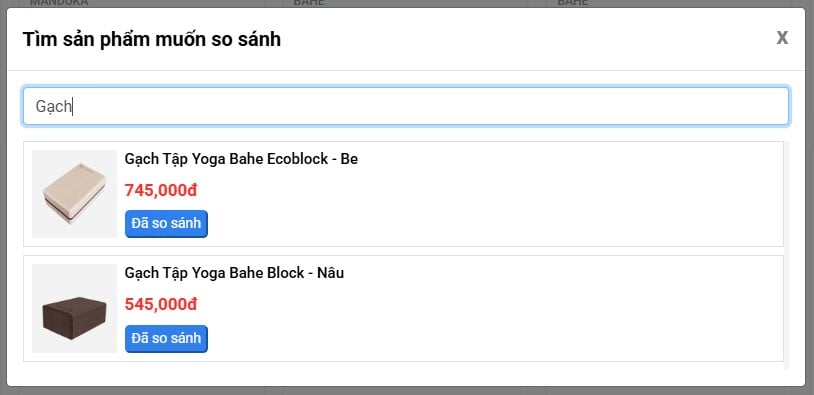Click the 745,000đ price label
This screenshot has height=395, width=814.
[x=161, y=190]
